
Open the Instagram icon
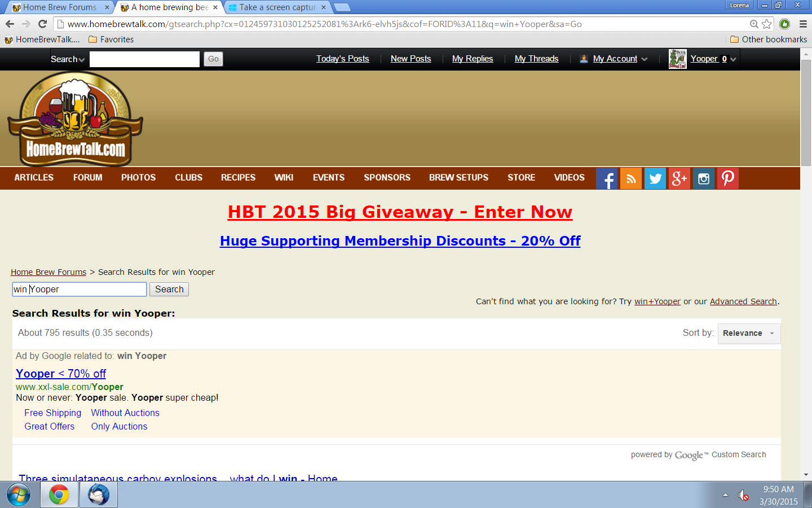click(x=704, y=178)
